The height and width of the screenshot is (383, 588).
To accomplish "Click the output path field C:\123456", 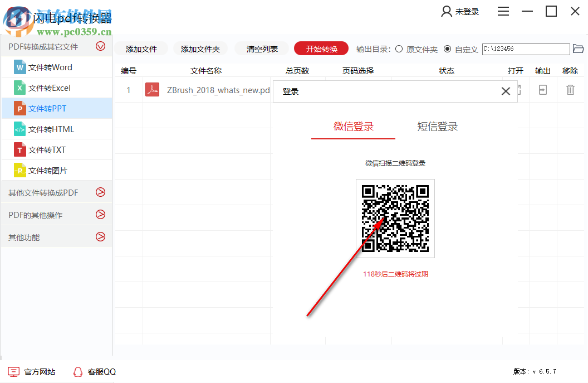I will (526, 49).
